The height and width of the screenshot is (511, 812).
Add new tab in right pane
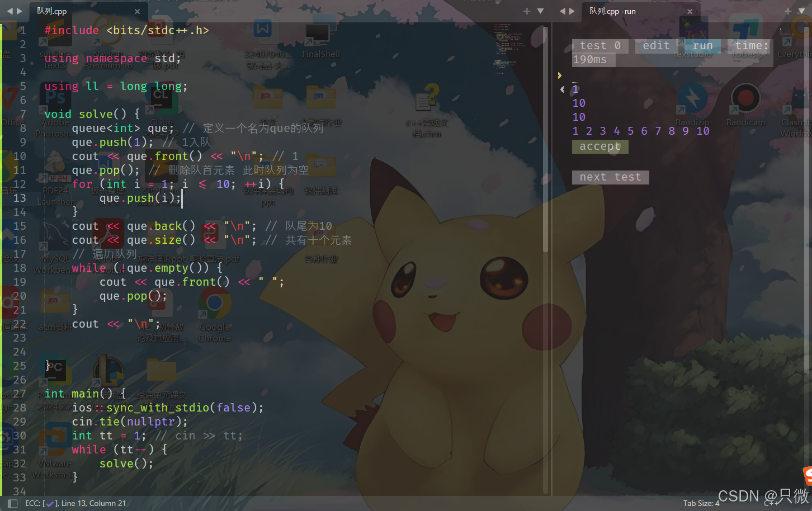(x=788, y=11)
